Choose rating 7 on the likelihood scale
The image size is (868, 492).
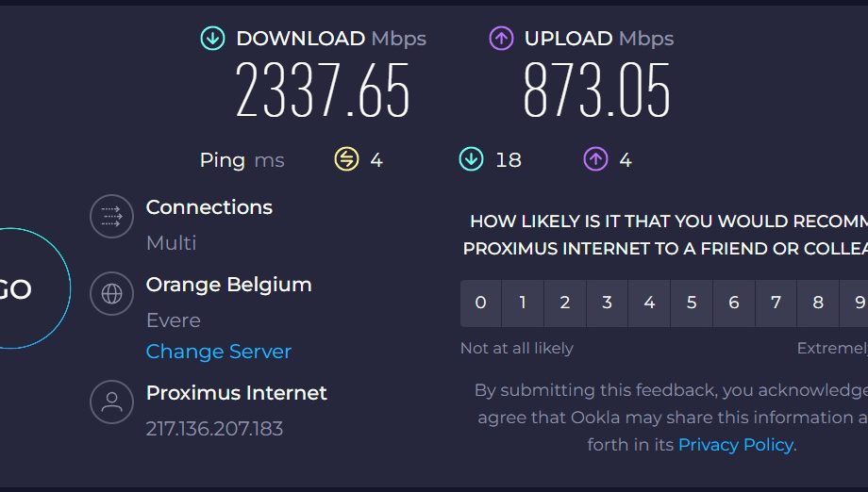(x=776, y=303)
